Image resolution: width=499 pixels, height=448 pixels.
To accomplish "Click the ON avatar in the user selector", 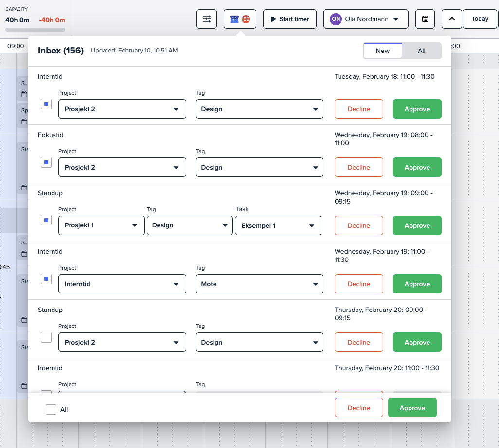I will click(x=336, y=19).
